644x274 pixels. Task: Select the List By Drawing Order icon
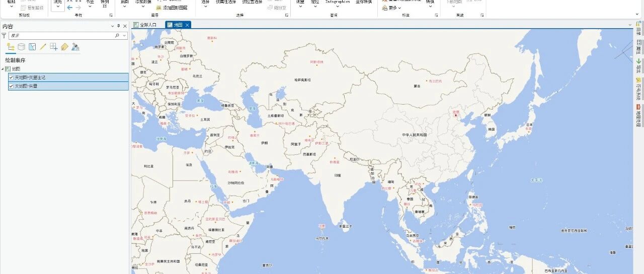click(11, 47)
